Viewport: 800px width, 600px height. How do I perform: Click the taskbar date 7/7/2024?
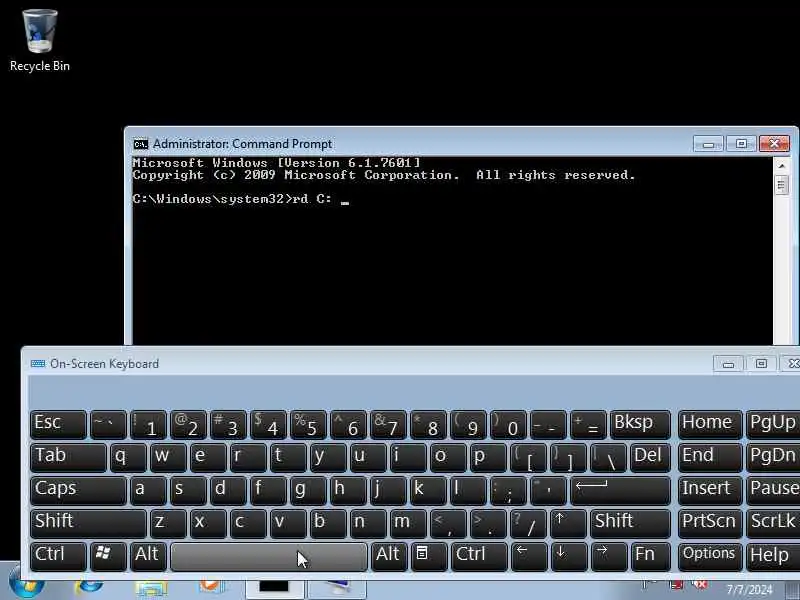point(749,590)
